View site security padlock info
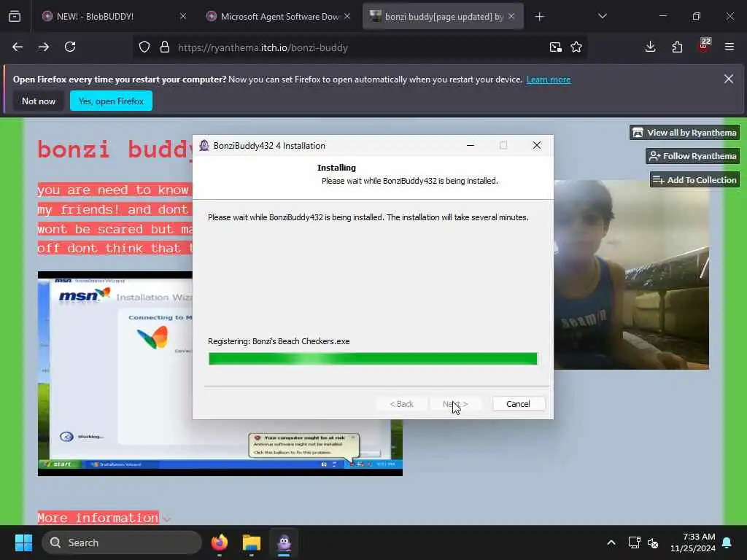The image size is (747, 560). (165, 47)
